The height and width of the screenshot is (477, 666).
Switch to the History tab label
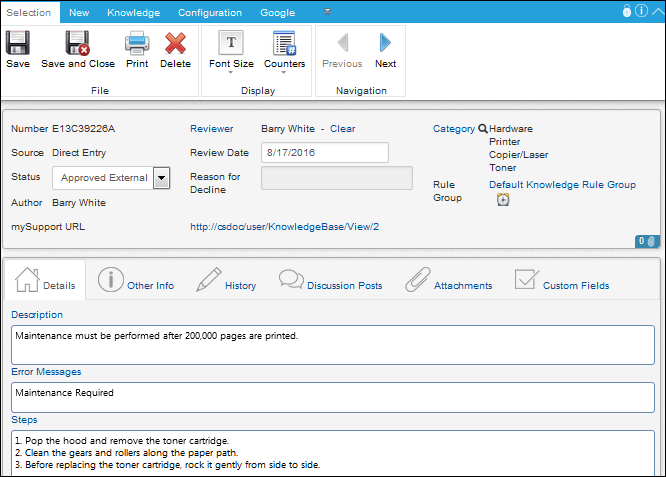click(x=240, y=285)
